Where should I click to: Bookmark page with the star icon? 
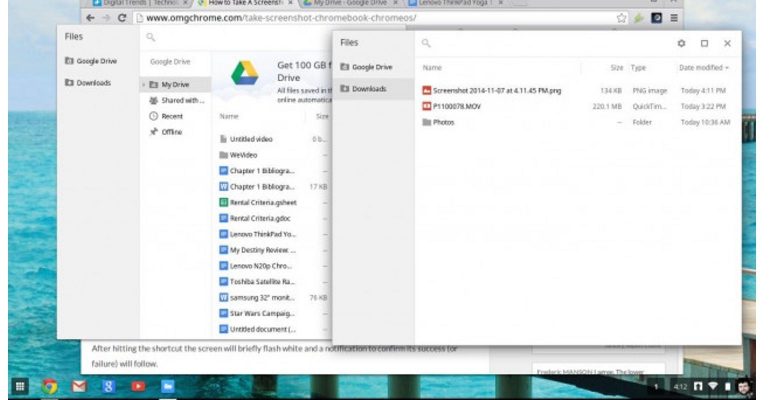pos(621,18)
